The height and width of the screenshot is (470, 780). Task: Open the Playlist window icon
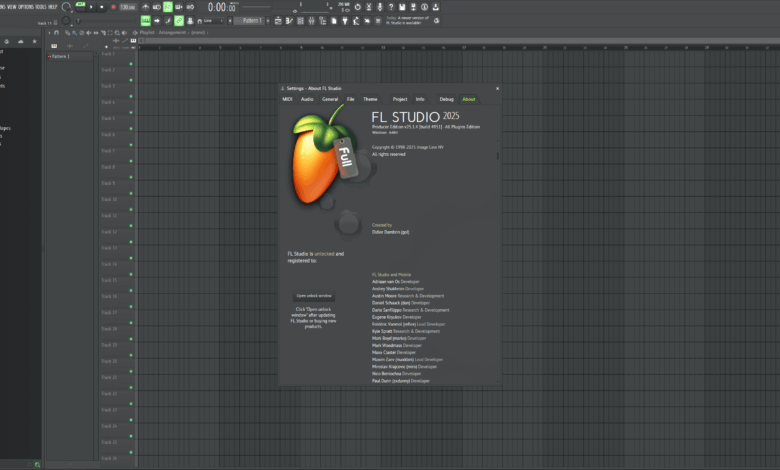click(x=278, y=21)
